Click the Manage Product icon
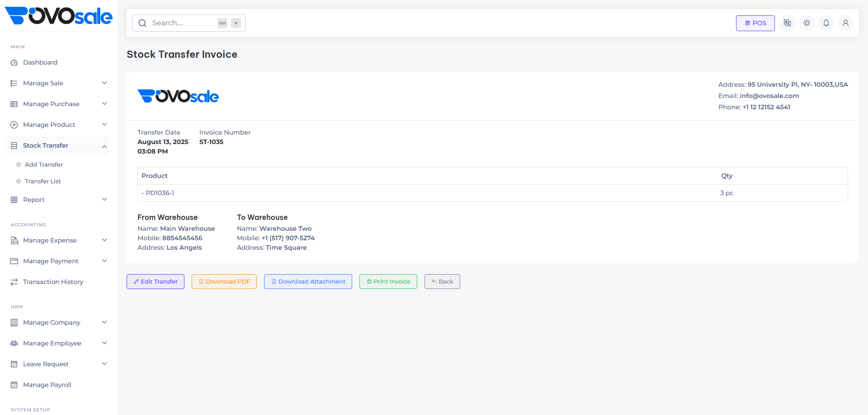The height and width of the screenshot is (415, 868). (14, 125)
